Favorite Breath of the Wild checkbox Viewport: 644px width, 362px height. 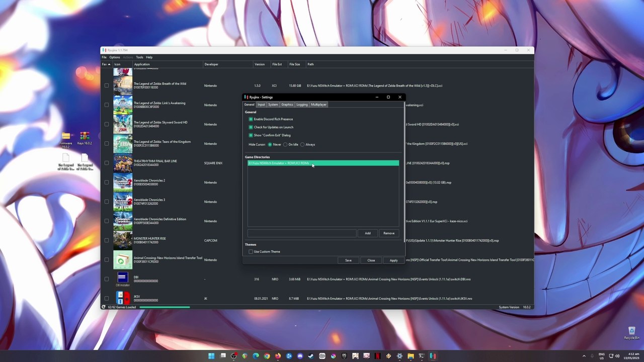point(106,85)
